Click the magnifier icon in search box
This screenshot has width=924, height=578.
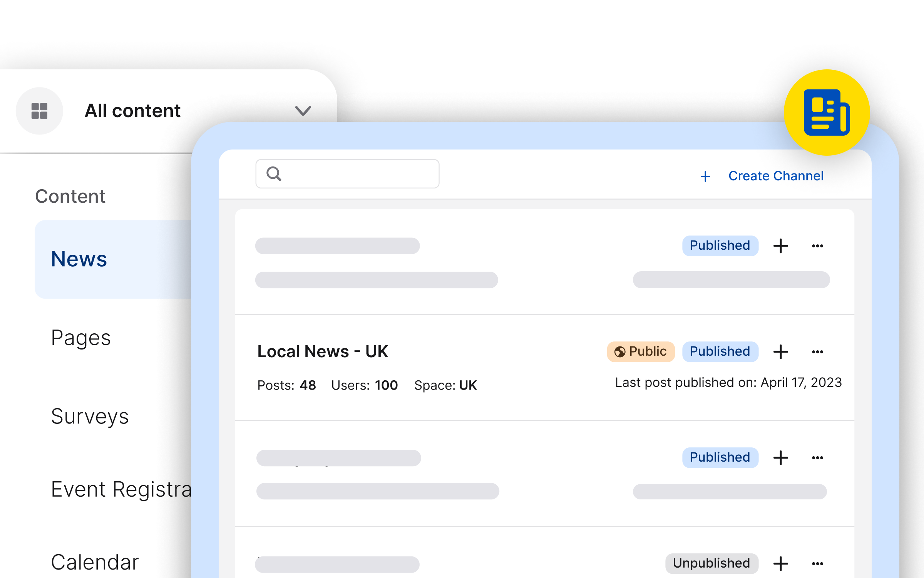pos(274,174)
